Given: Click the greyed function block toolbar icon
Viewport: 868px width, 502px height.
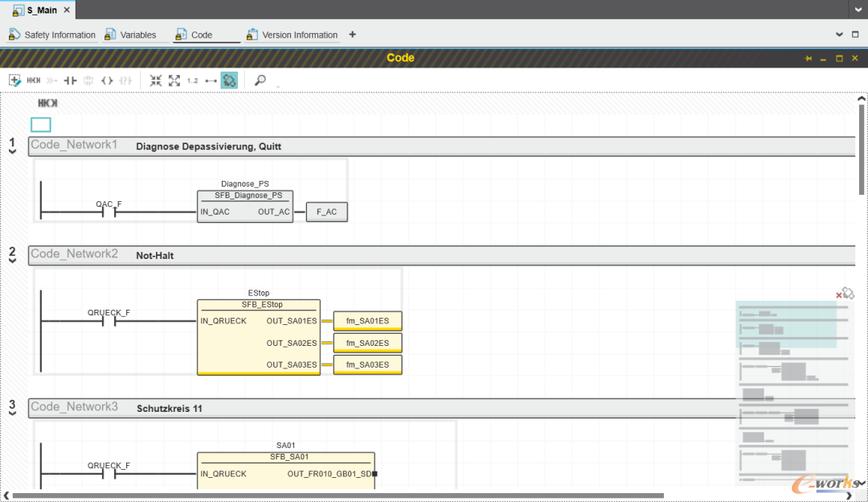Looking at the screenshot, I should (x=88, y=80).
